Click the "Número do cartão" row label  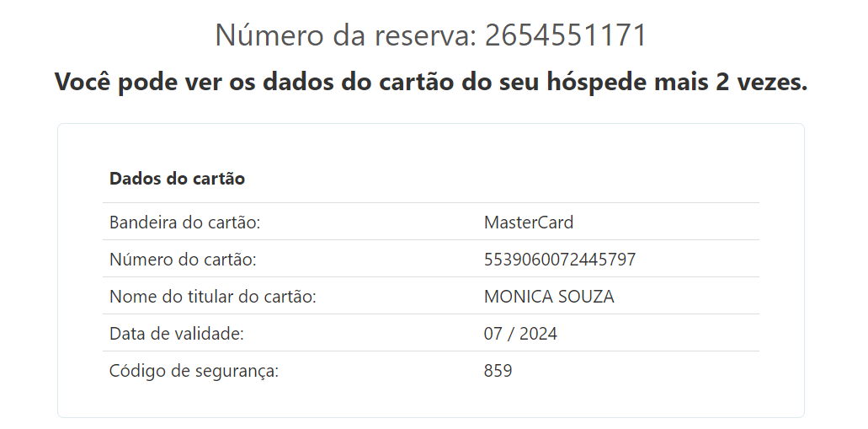[x=183, y=260]
